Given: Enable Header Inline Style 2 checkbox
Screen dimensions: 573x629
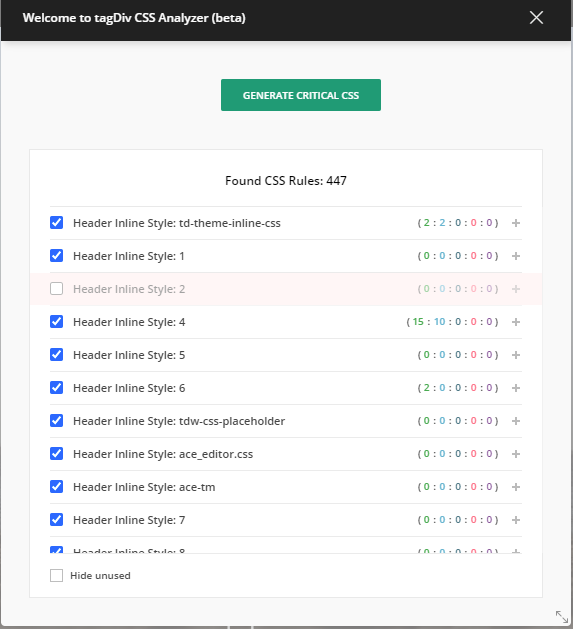Looking at the screenshot, I should point(57,288).
